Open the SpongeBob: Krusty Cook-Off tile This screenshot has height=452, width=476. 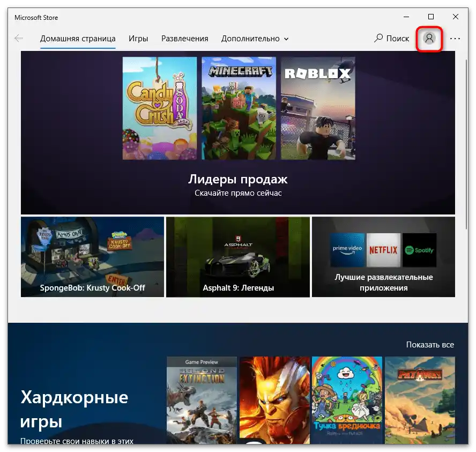click(x=92, y=257)
